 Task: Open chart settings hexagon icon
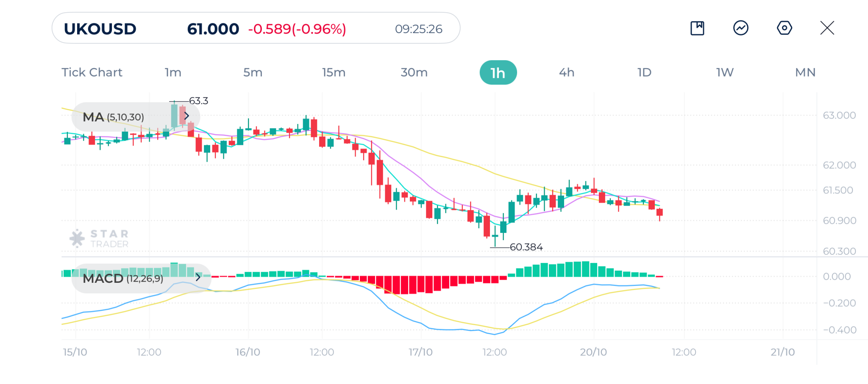(x=785, y=28)
